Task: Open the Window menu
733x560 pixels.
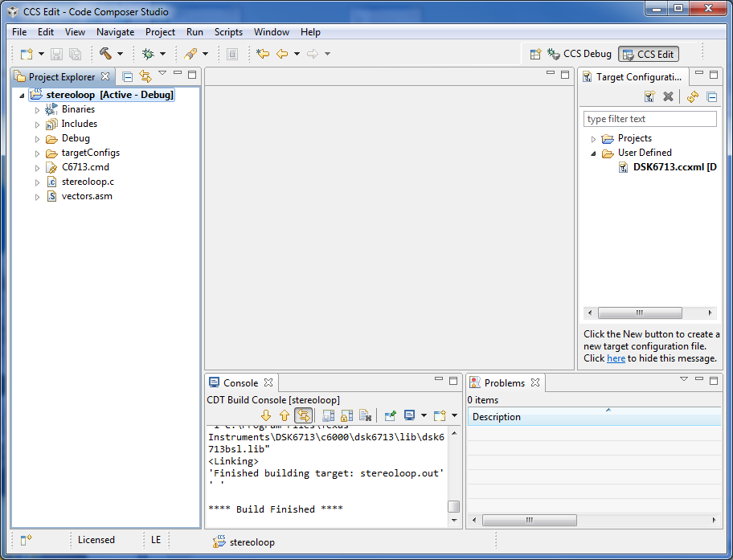Action: click(x=272, y=32)
